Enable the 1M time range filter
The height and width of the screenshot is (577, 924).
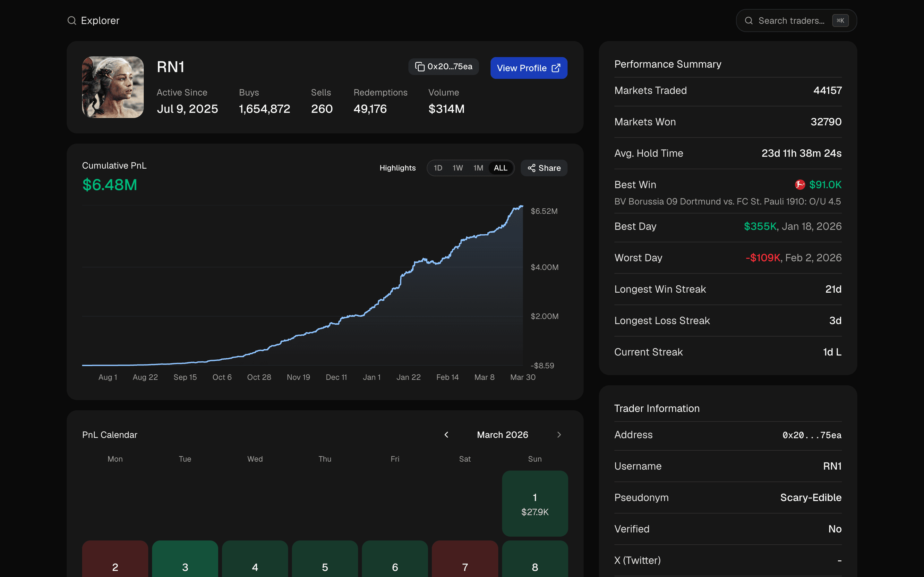tap(478, 168)
